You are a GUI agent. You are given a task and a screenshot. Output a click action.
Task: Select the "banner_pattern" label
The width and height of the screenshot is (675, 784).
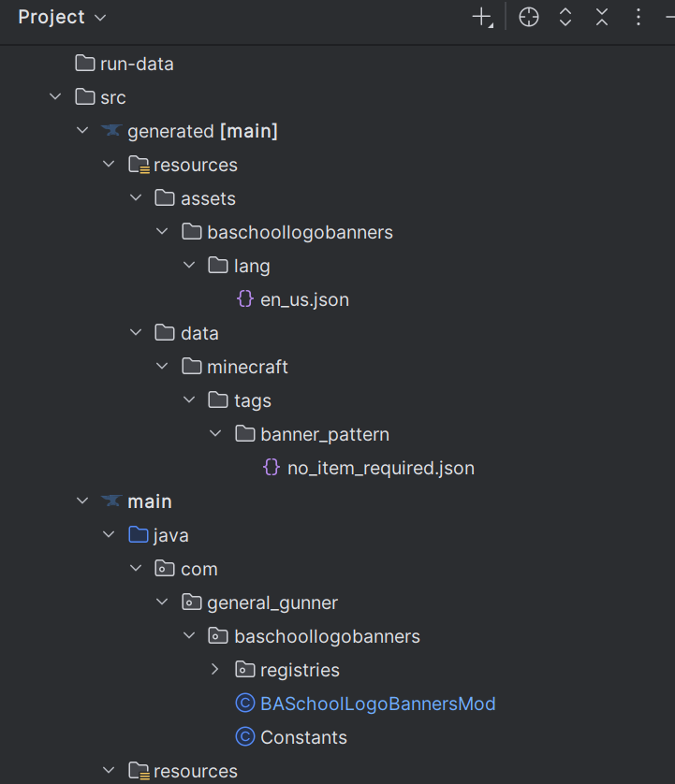pyautogui.click(x=325, y=435)
